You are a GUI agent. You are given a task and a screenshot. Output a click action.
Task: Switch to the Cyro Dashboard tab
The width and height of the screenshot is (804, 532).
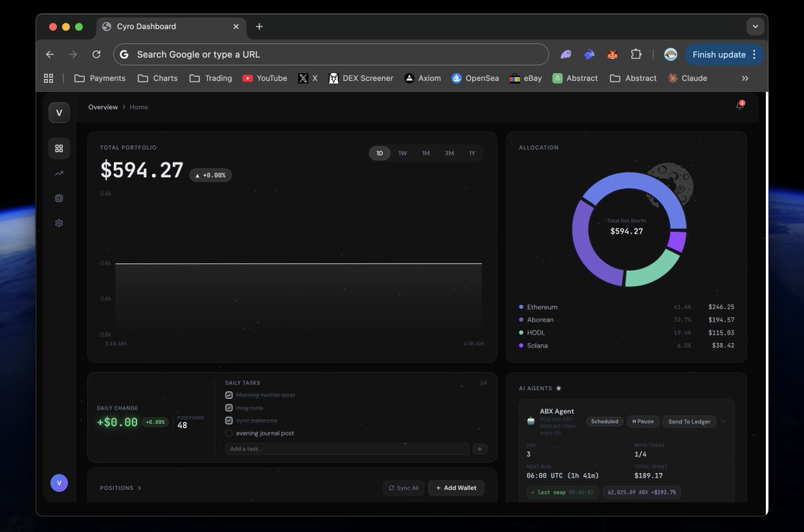pos(171,27)
